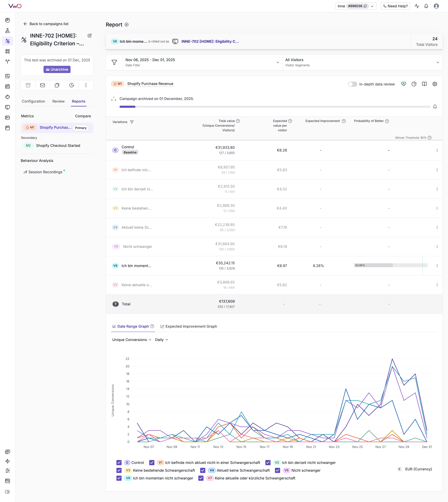Click the variations filter funnel icon
The image size is (448, 502).
[x=132, y=122]
